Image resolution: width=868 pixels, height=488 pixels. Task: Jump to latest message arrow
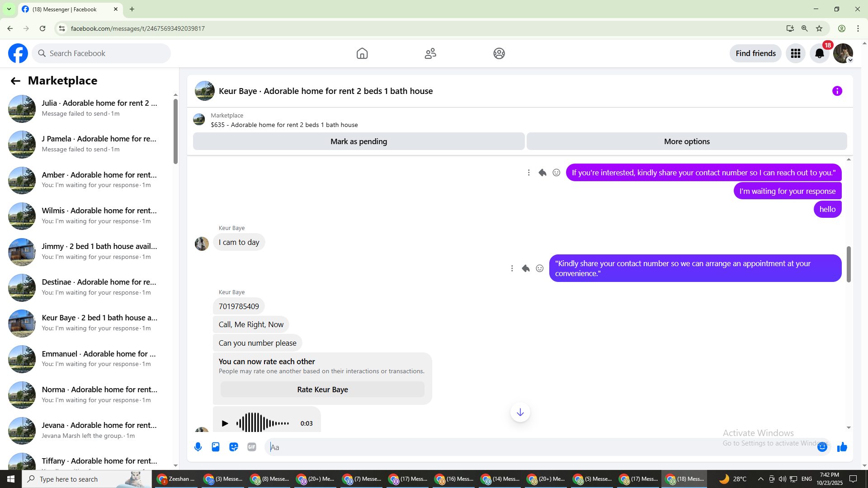click(520, 412)
